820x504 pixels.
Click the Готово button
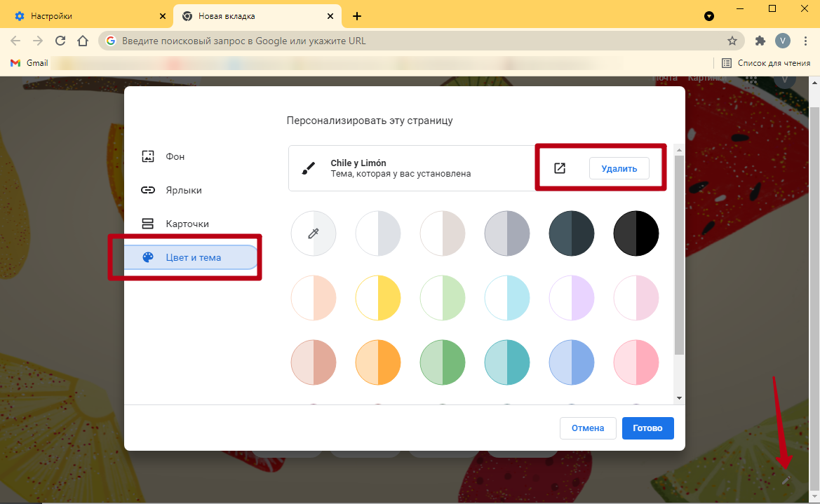click(x=647, y=428)
